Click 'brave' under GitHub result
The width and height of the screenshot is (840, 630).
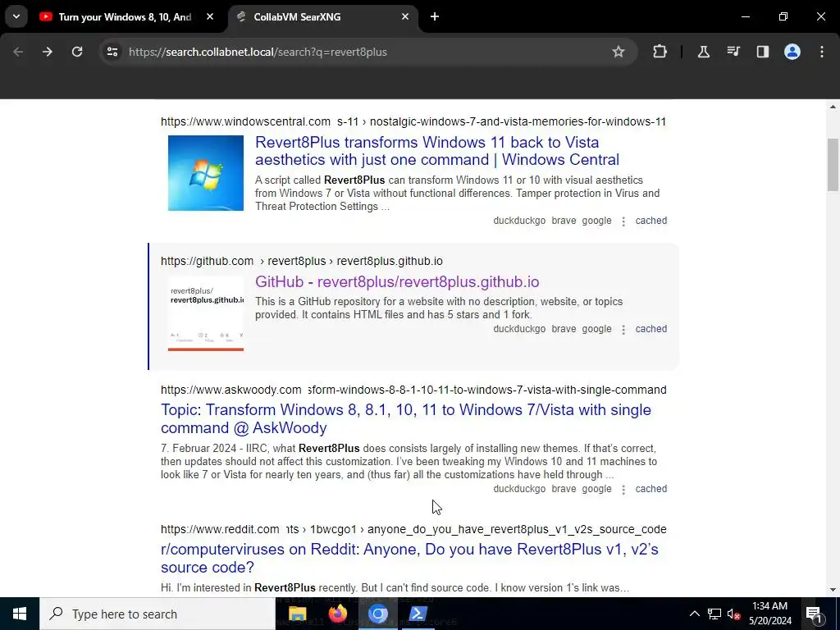564,329
